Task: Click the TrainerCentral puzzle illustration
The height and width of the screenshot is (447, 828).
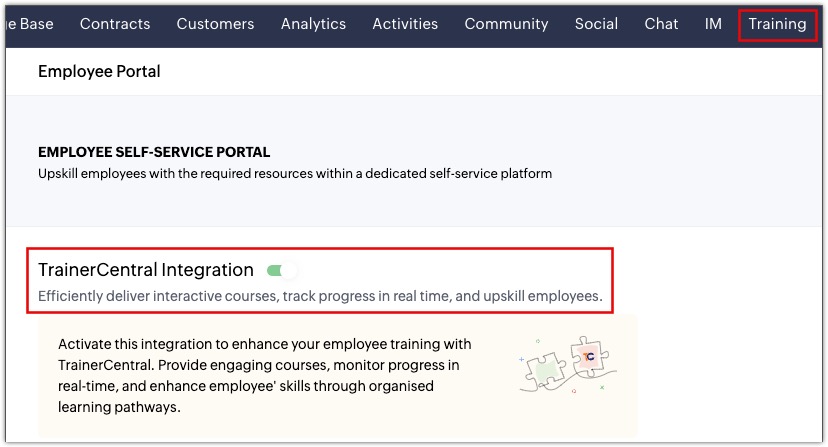Action: pos(568,365)
